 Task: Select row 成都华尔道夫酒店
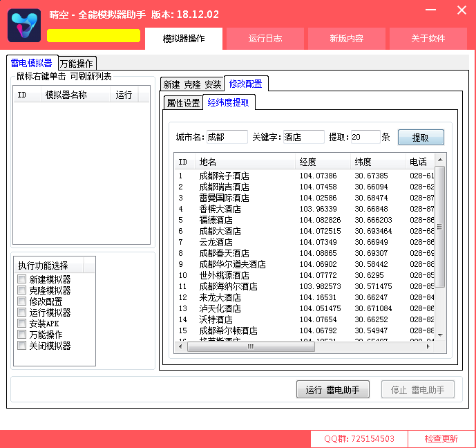pos(305,264)
